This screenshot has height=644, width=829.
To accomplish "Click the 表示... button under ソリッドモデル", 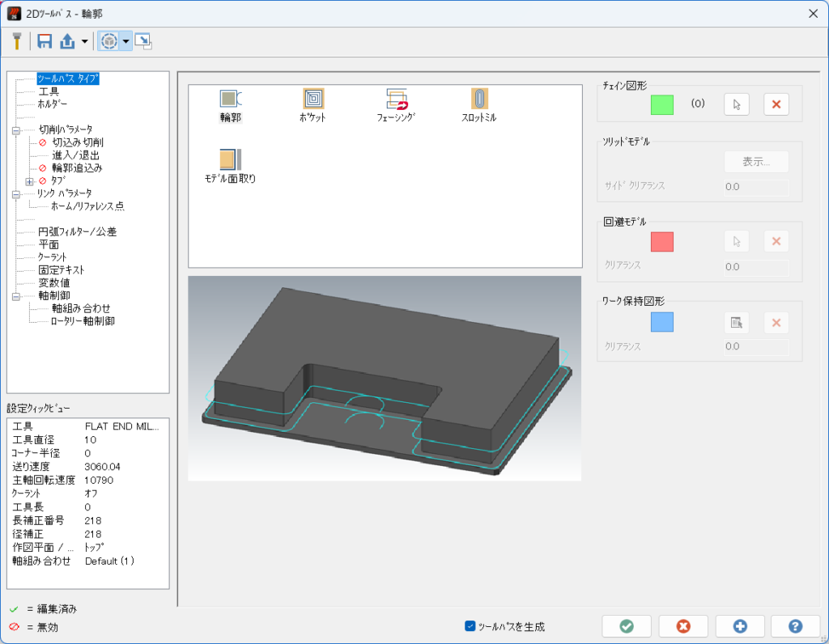I will [x=756, y=162].
